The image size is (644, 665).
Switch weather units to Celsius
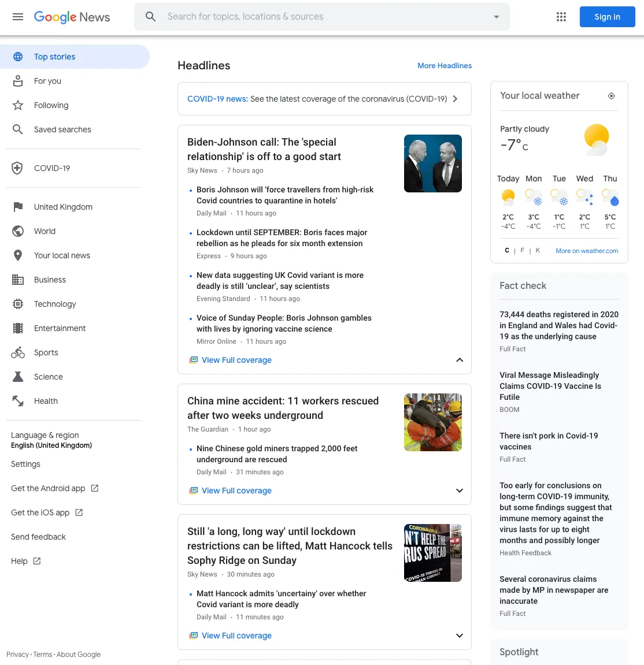click(507, 251)
